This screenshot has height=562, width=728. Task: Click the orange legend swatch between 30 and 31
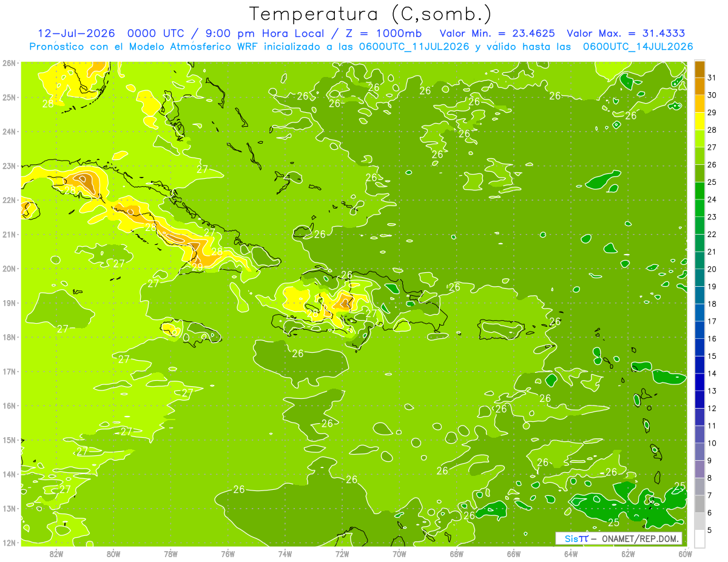(699, 85)
